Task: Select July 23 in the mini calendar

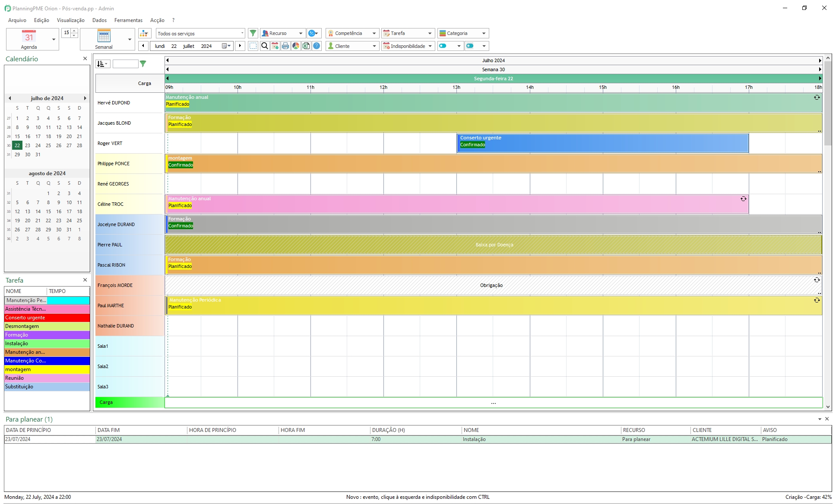Action: [x=28, y=145]
